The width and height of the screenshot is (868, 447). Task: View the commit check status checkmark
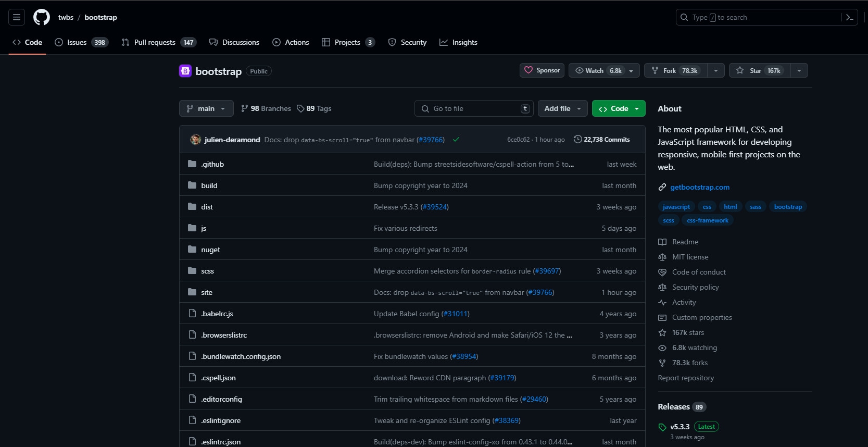coord(456,140)
